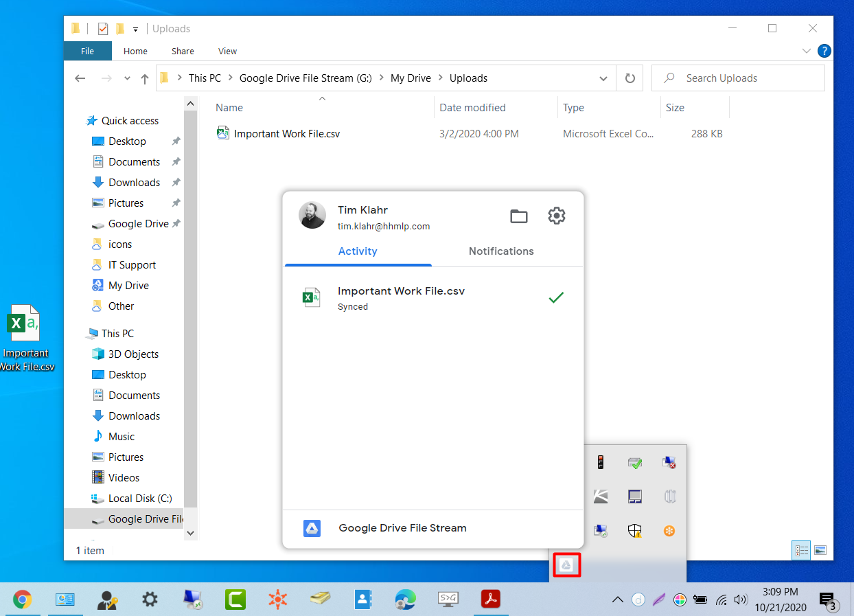Refresh the Uploads folder
Screen dimensions: 854x616
(630, 78)
